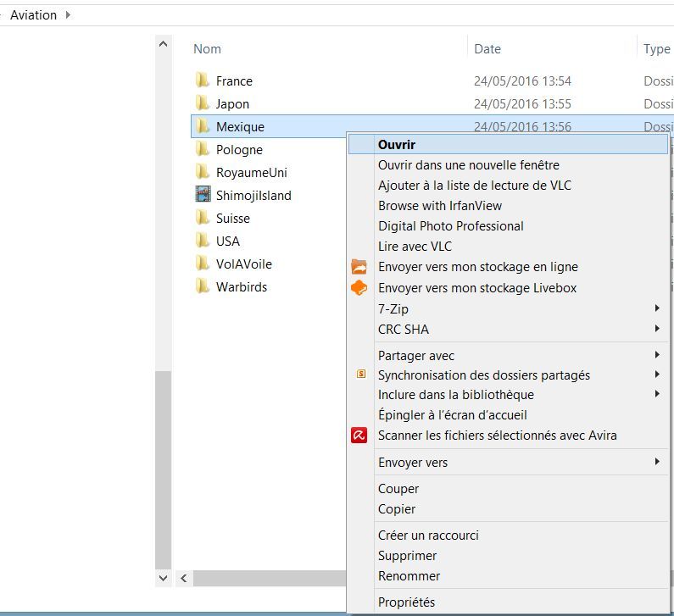
Task: Select the VolAVoile folder icon
Action: (x=203, y=264)
